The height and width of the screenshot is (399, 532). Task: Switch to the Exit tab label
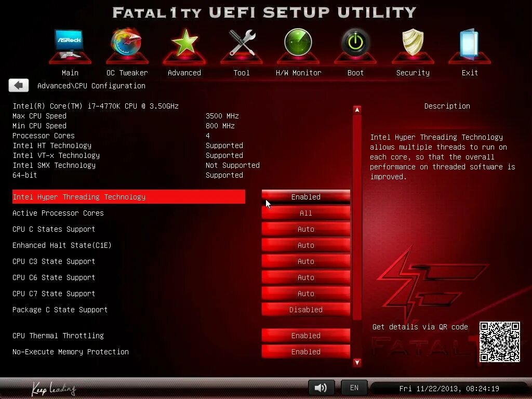pos(470,73)
